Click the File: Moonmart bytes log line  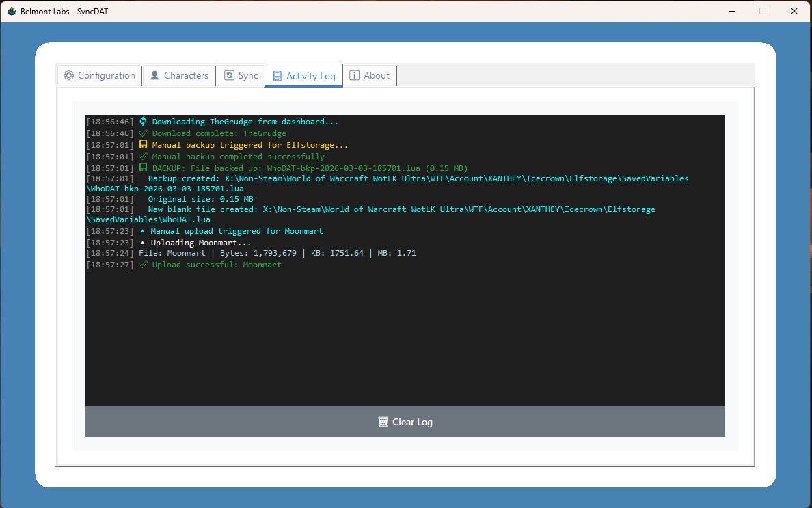tap(277, 253)
